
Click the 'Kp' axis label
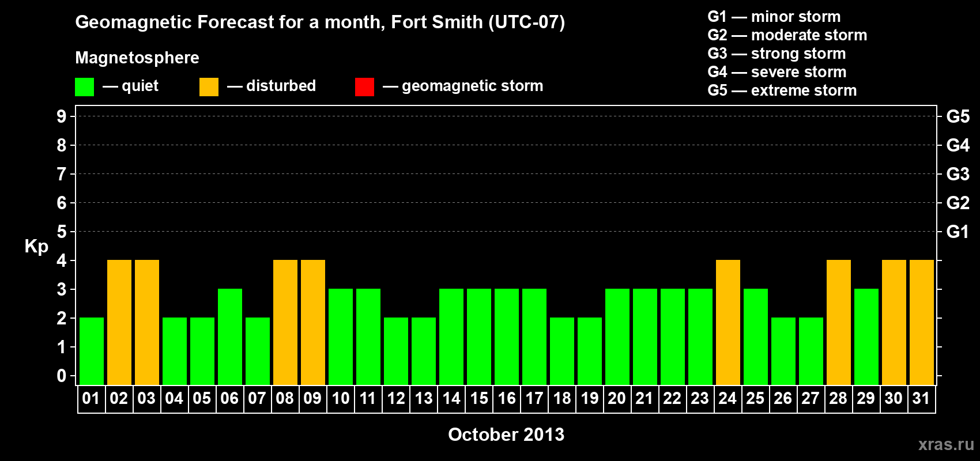point(36,247)
